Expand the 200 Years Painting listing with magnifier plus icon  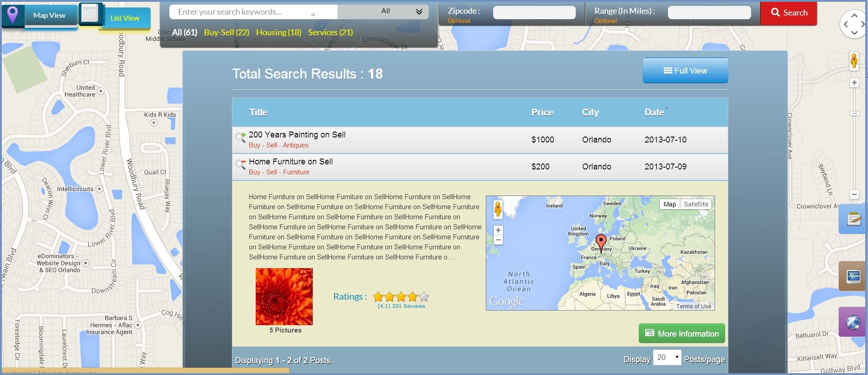[x=240, y=137]
